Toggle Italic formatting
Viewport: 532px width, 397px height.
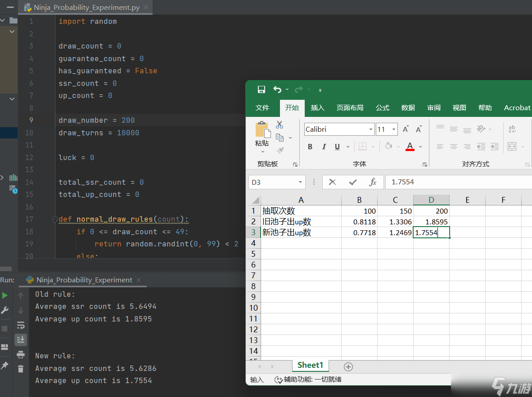click(324, 147)
